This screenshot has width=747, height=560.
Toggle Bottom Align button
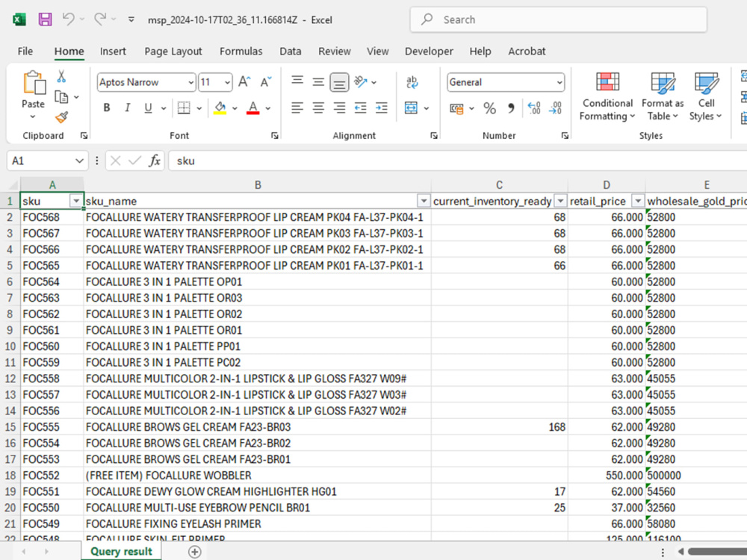click(x=339, y=82)
